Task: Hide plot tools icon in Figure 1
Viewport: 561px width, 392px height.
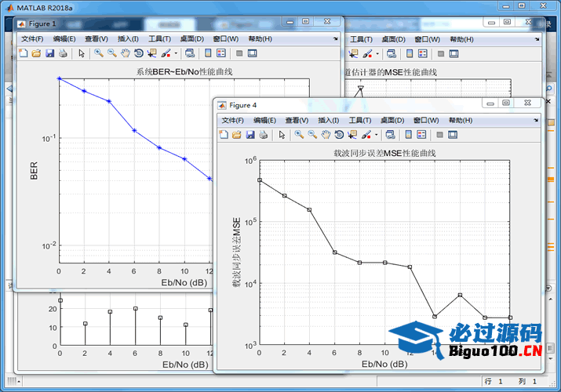Action: tap(239, 53)
